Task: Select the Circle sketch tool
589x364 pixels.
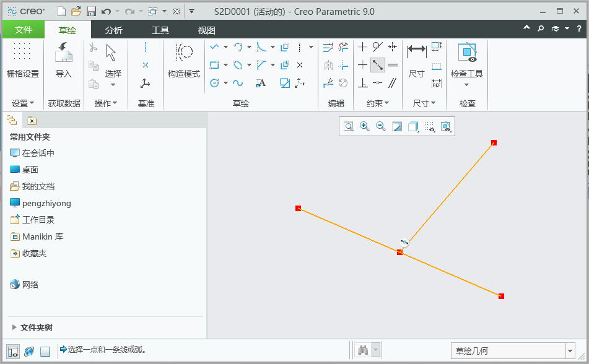Action: [x=214, y=83]
